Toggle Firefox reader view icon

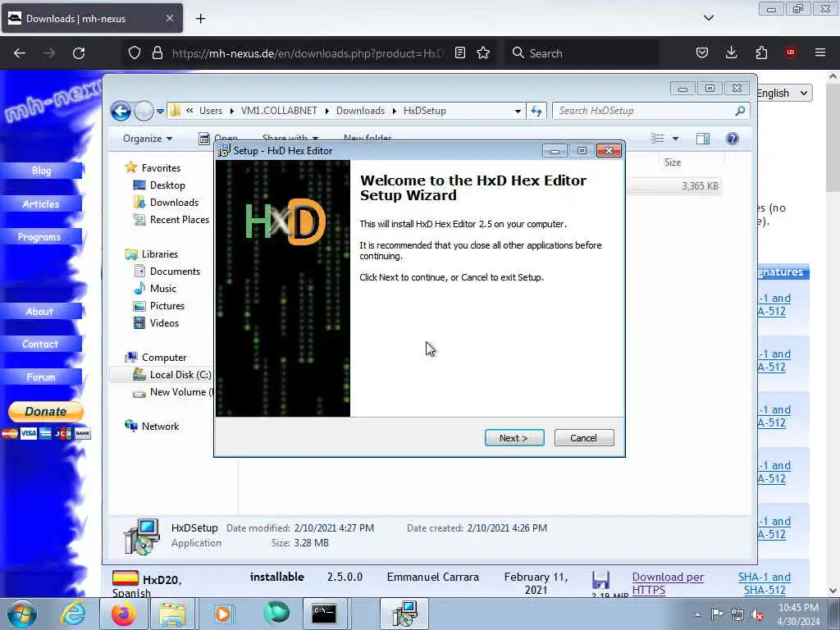459,53
